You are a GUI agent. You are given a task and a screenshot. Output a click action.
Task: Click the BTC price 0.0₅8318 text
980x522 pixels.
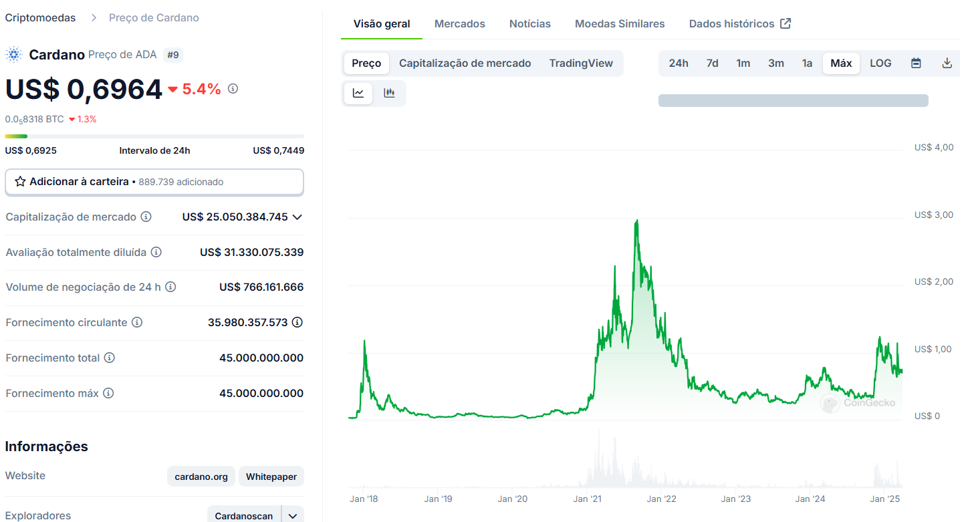[x=35, y=119]
